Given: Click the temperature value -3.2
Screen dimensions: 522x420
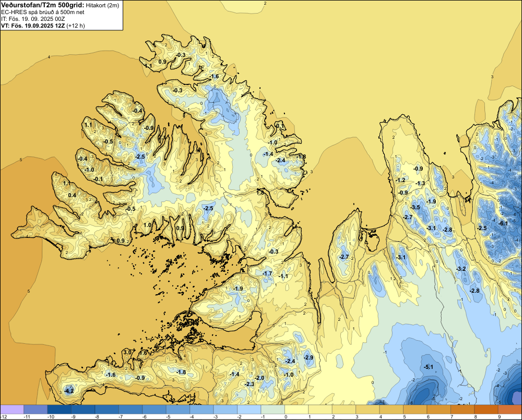Looking at the screenshot, I should tap(461, 269).
